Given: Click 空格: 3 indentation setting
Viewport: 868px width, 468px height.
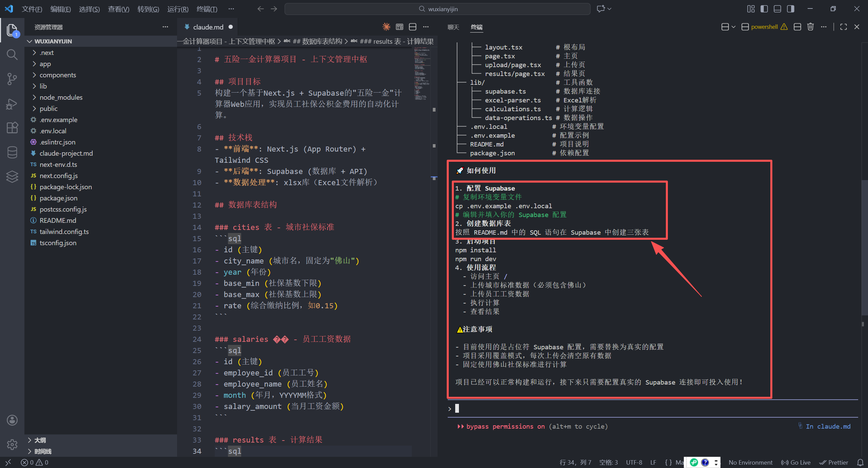Looking at the screenshot, I should (609, 462).
